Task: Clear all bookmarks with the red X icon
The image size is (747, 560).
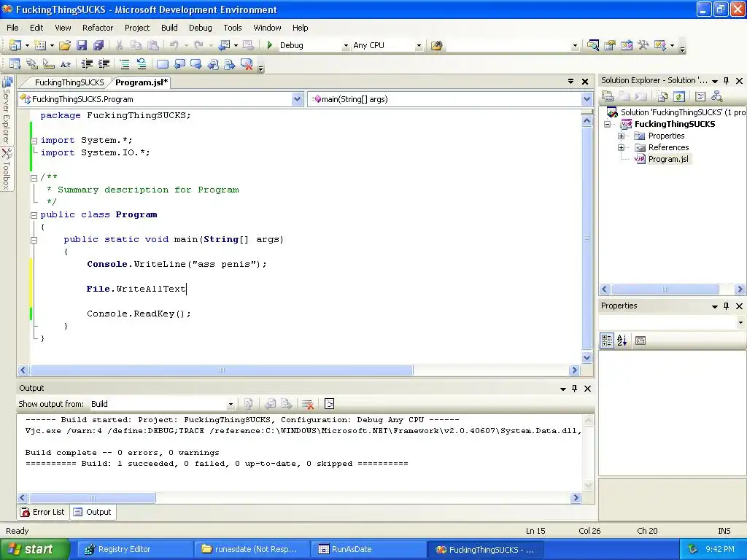Action: tap(247, 64)
